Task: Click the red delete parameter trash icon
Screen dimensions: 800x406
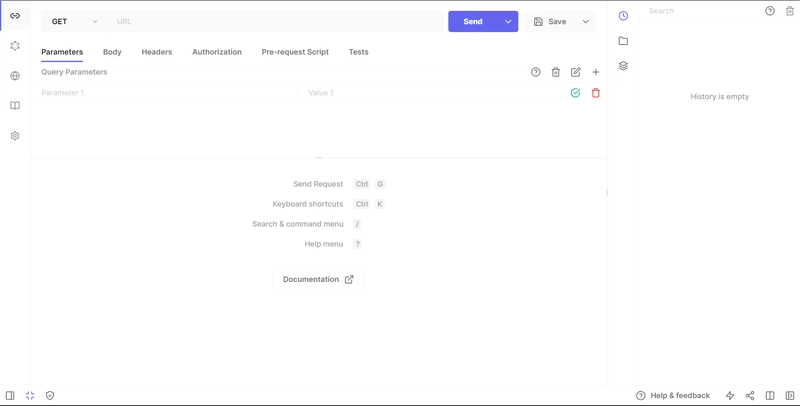Action: (596, 93)
